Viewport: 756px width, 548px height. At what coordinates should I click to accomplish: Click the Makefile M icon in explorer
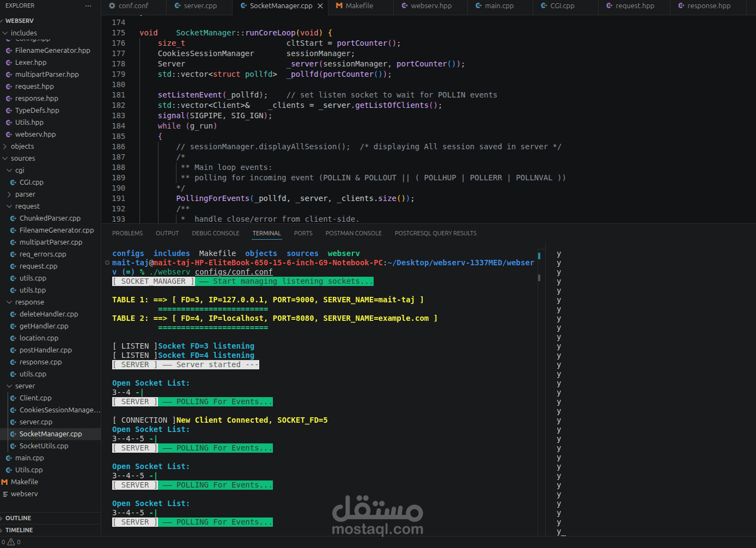tap(4, 482)
